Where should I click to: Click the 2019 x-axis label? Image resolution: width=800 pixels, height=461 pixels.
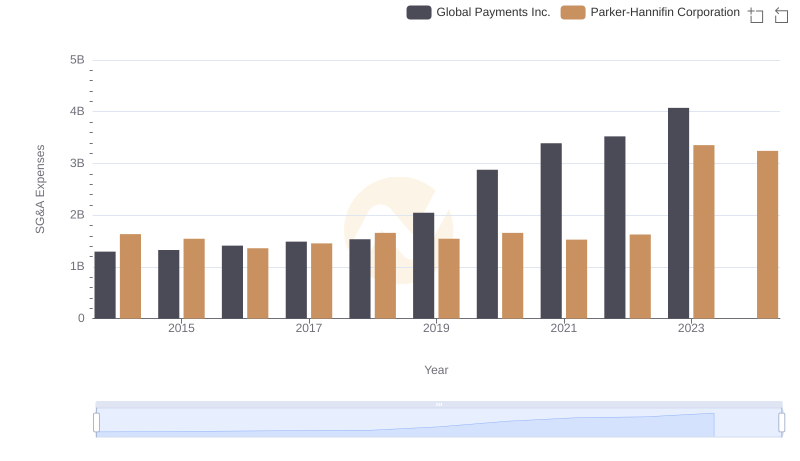point(436,328)
